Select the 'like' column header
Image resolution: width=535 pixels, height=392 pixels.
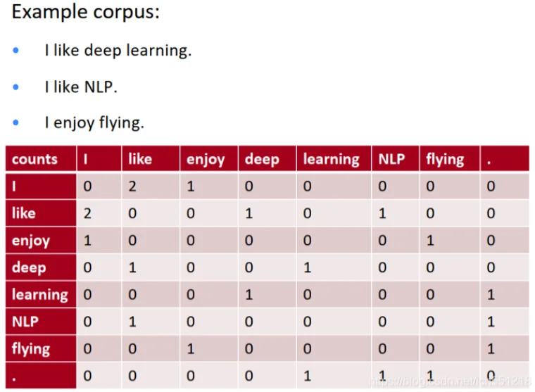tap(140, 160)
